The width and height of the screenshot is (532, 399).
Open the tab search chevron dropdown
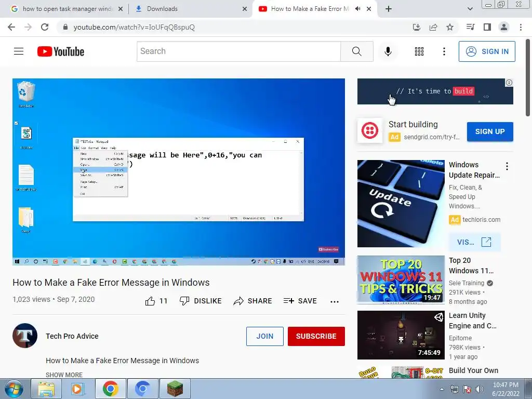tap(470, 9)
